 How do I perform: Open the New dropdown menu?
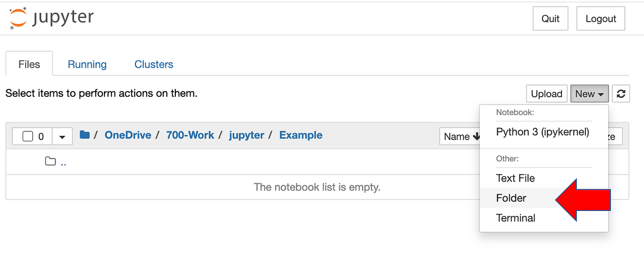[589, 94]
